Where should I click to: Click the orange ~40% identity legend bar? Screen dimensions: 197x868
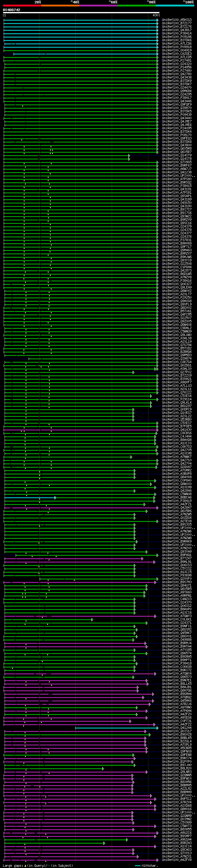(60, 6)
